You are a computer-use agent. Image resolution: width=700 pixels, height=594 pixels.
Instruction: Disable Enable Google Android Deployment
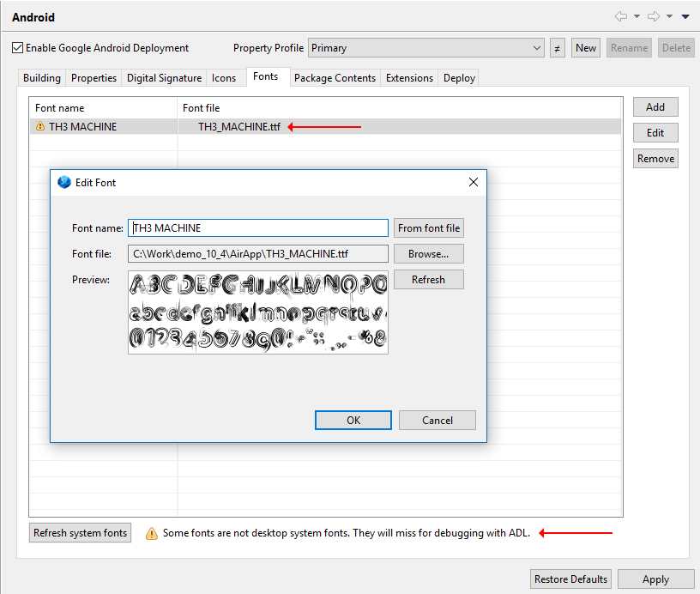click(18, 47)
